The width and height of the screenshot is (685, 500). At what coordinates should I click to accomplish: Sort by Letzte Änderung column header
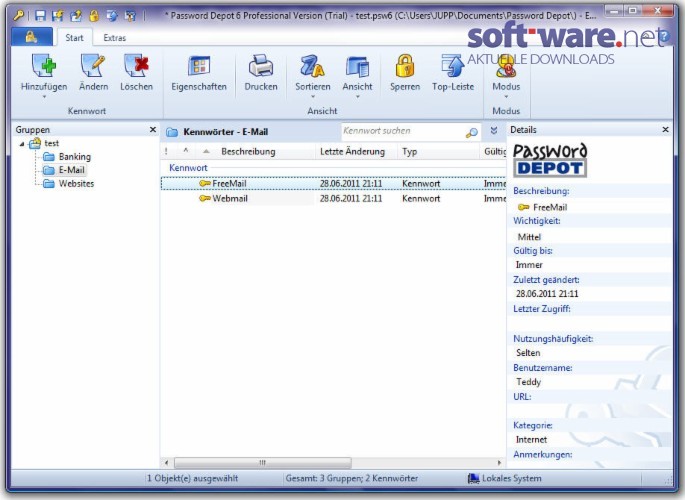352,152
